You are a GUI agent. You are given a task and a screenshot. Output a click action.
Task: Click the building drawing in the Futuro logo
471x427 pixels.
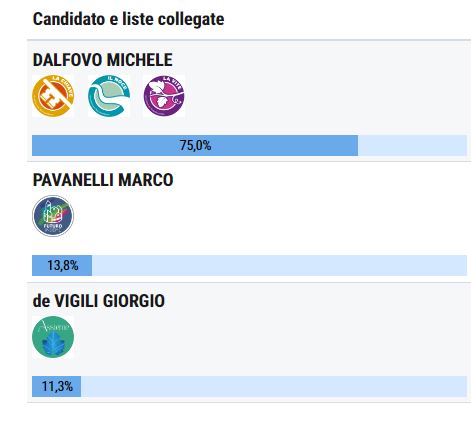[53, 213]
